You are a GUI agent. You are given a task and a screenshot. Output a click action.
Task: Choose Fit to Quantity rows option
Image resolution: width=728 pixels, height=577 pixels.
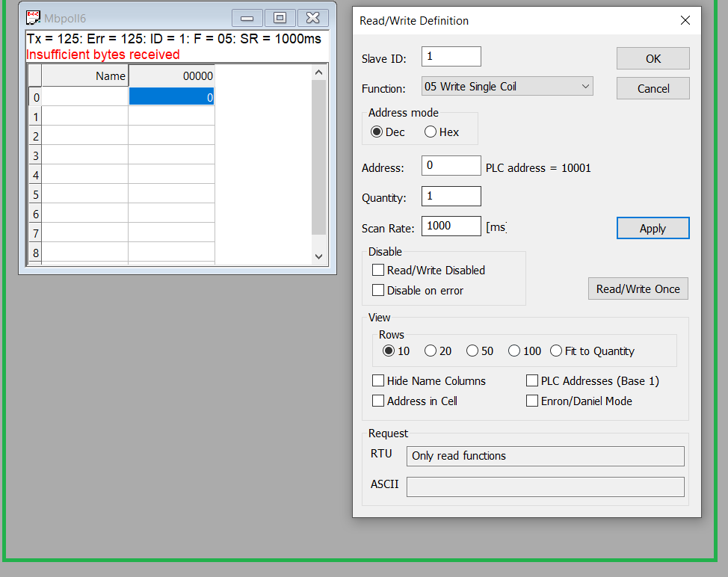[556, 351]
